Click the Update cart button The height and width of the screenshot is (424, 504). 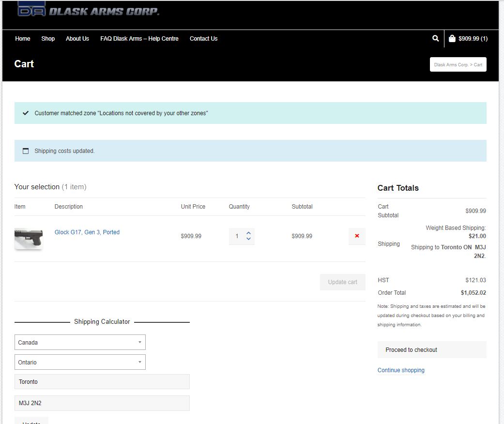[342, 282]
